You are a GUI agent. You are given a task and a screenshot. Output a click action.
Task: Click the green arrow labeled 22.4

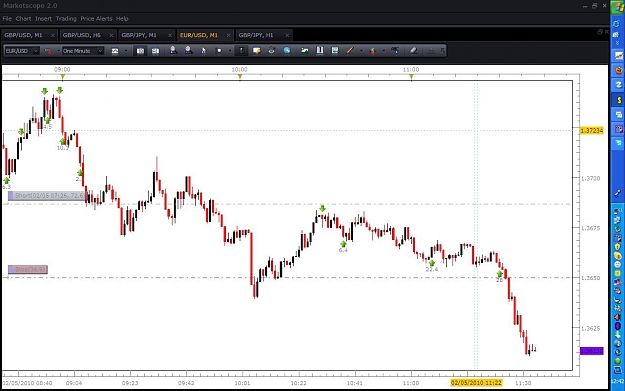(432, 263)
